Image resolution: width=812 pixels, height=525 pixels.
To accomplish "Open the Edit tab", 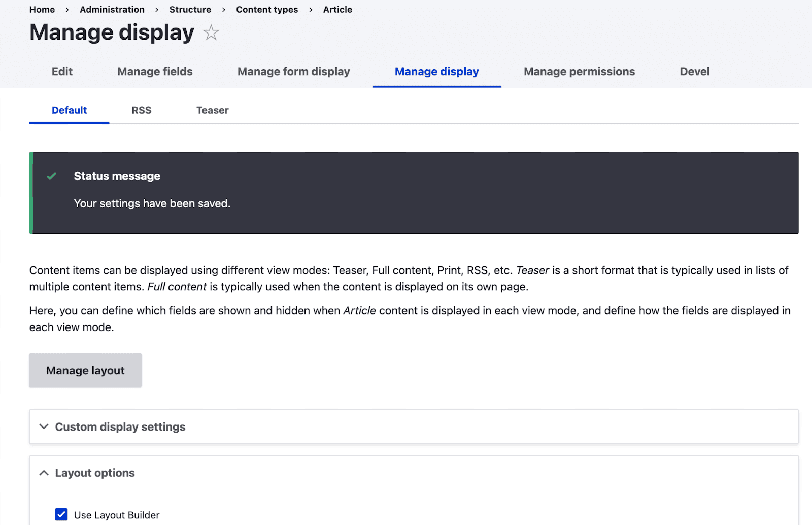I will [x=62, y=72].
